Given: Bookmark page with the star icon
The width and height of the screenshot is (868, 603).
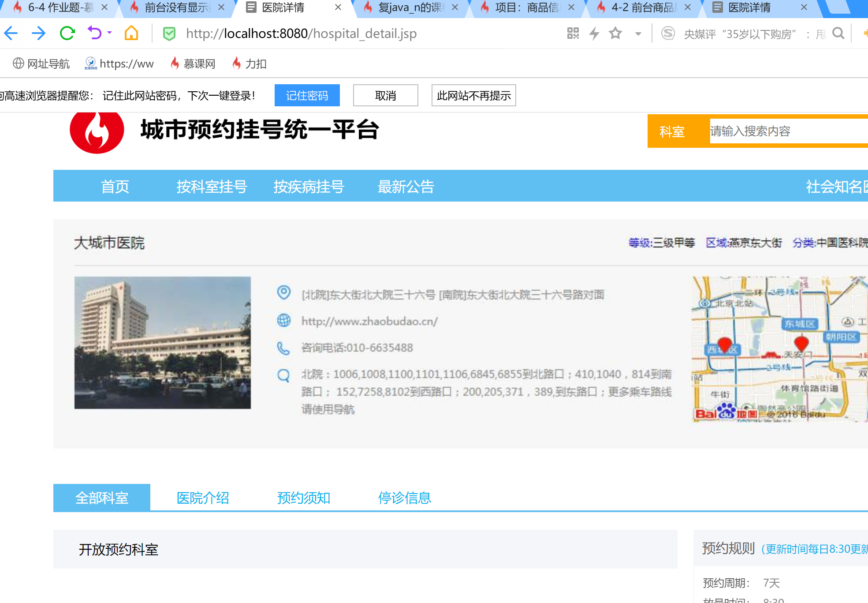Looking at the screenshot, I should pos(615,33).
